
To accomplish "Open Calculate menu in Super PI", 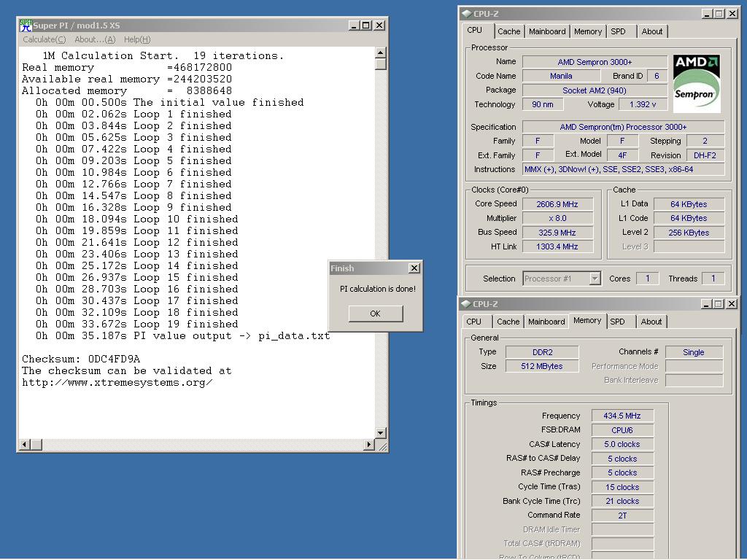I will pyautogui.click(x=44, y=39).
